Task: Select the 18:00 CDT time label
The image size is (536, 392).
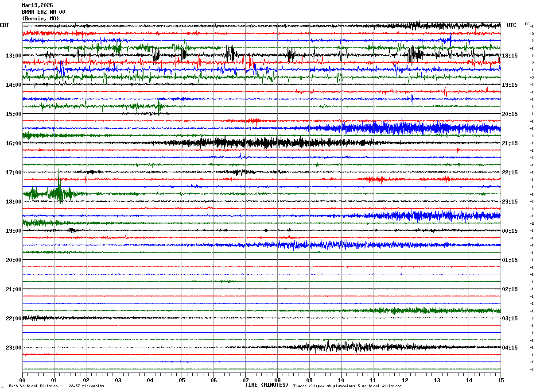Action: (13, 202)
